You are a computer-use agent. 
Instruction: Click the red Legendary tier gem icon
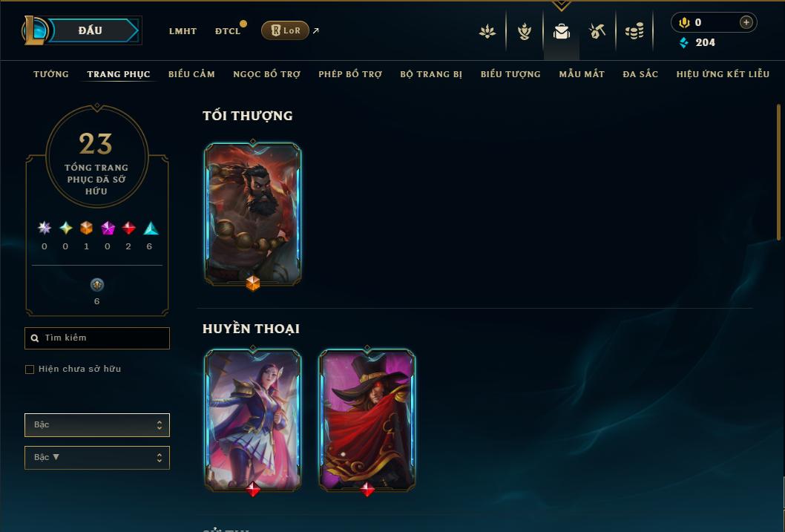tap(128, 229)
